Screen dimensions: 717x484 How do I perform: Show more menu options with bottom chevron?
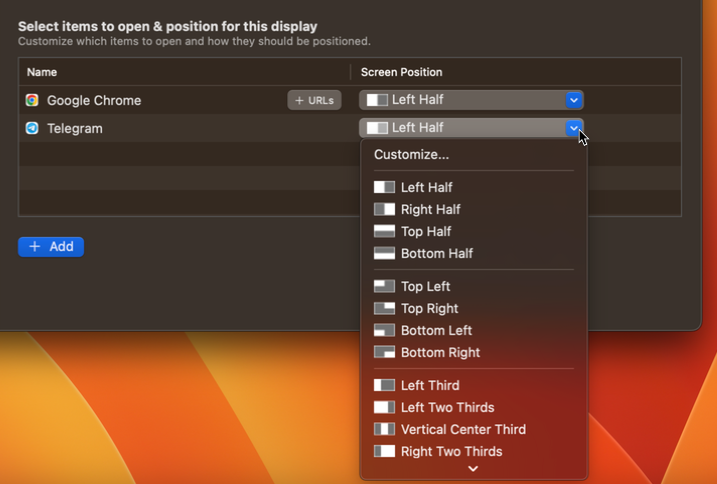click(473, 468)
